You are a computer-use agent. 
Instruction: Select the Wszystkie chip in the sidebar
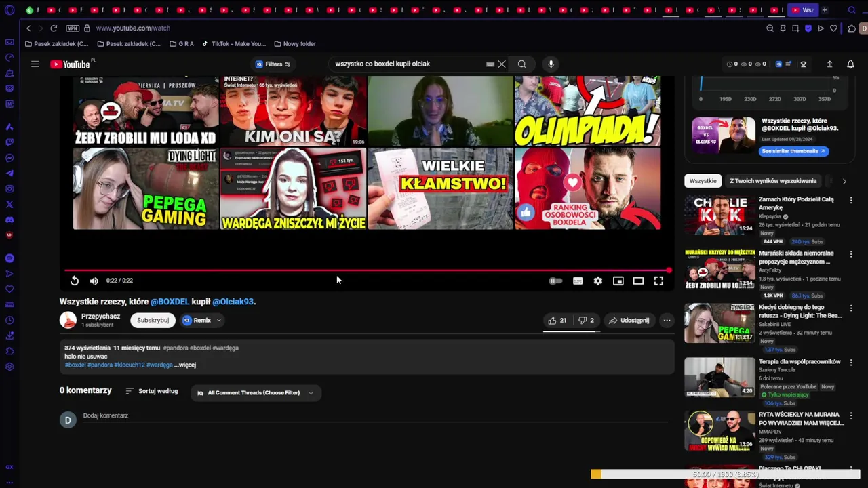[703, 181]
